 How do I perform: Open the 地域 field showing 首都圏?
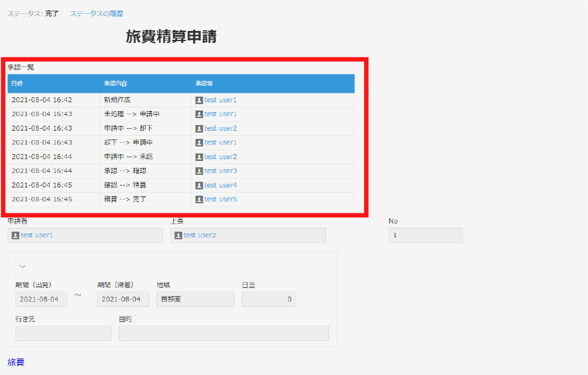click(195, 299)
